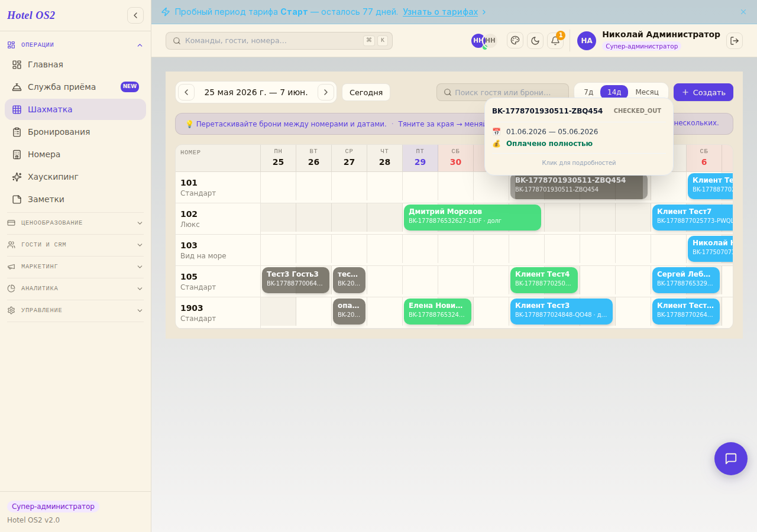Click the online users HH avatar
Viewport: 757px width, 532px height.
coord(478,41)
